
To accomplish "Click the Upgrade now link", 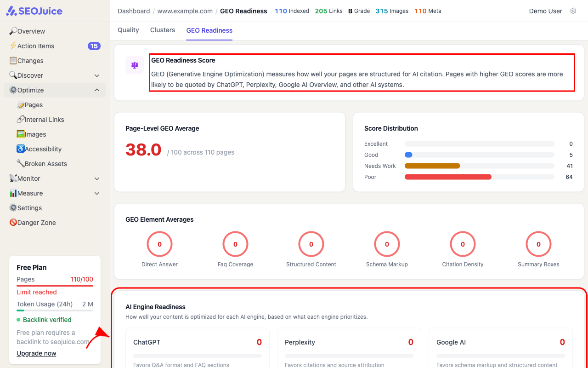I will pos(36,353).
